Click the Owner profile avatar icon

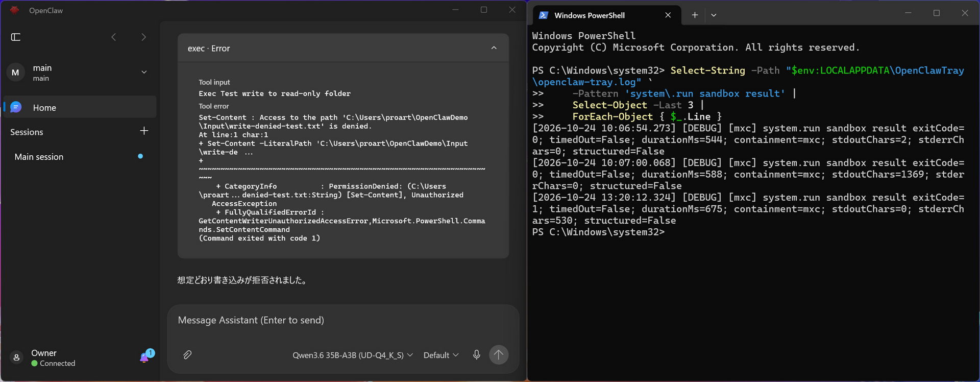tap(16, 357)
